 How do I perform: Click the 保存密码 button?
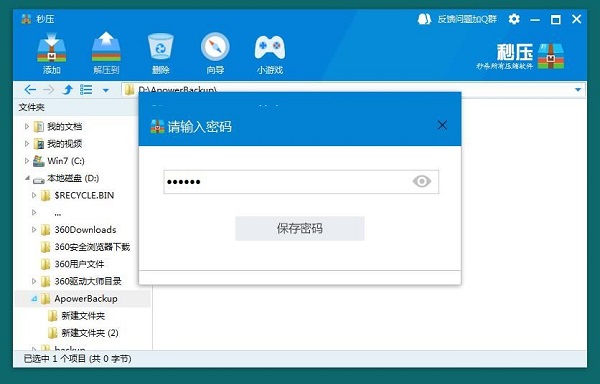pyautogui.click(x=300, y=228)
